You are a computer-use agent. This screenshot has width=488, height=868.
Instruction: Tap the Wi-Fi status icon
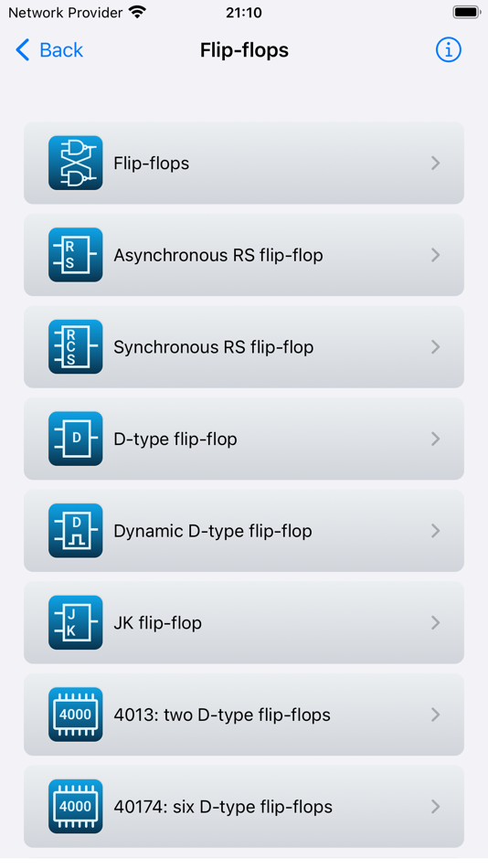(x=137, y=12)
